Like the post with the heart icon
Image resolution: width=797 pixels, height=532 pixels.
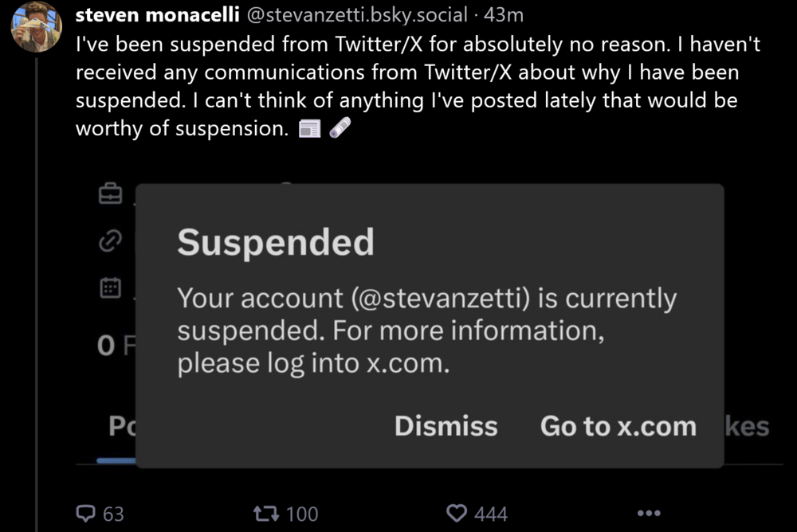456,514
